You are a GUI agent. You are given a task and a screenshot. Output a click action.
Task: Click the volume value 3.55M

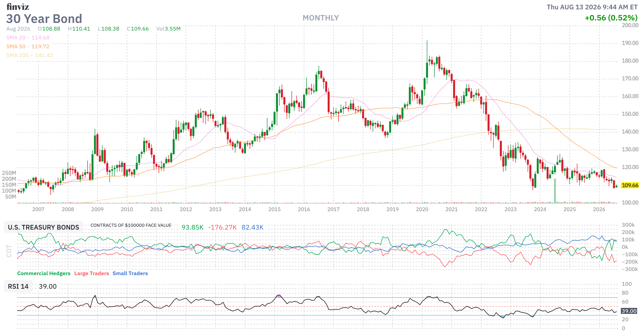[x=172, y=29]
